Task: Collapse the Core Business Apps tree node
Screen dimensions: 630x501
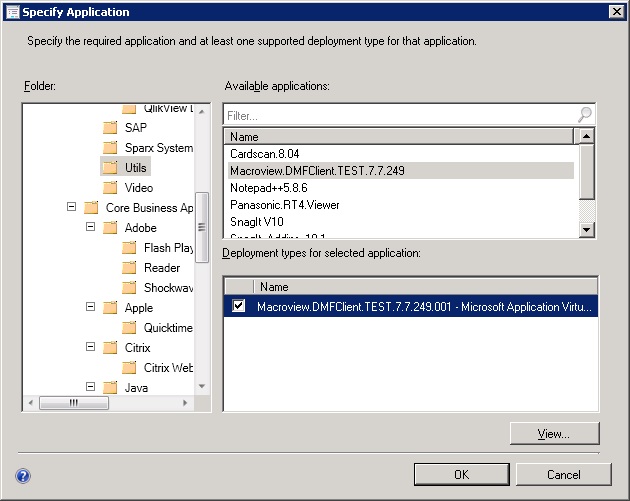Action: click(72, 208)
